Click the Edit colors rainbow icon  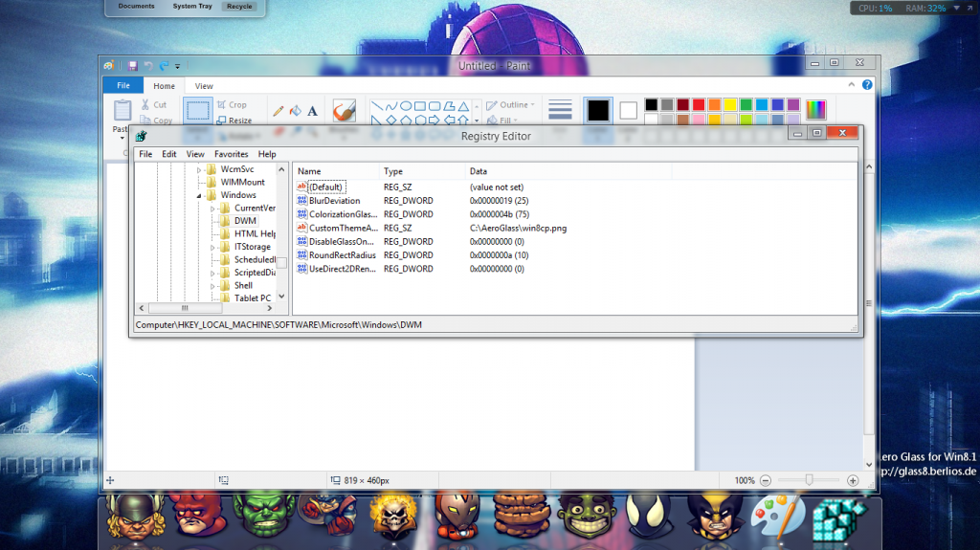pyautogui.click(x=815, y=109)
